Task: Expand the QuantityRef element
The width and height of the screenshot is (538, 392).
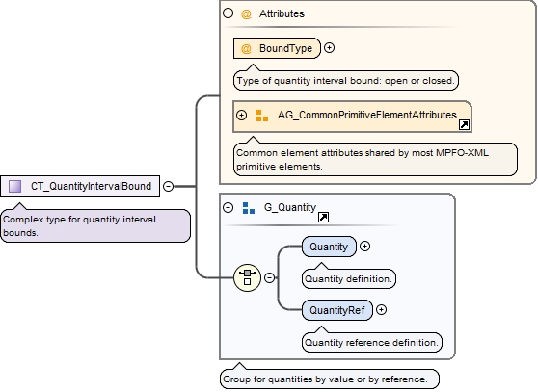Action: pyautogui.click(x=381, y=310)
